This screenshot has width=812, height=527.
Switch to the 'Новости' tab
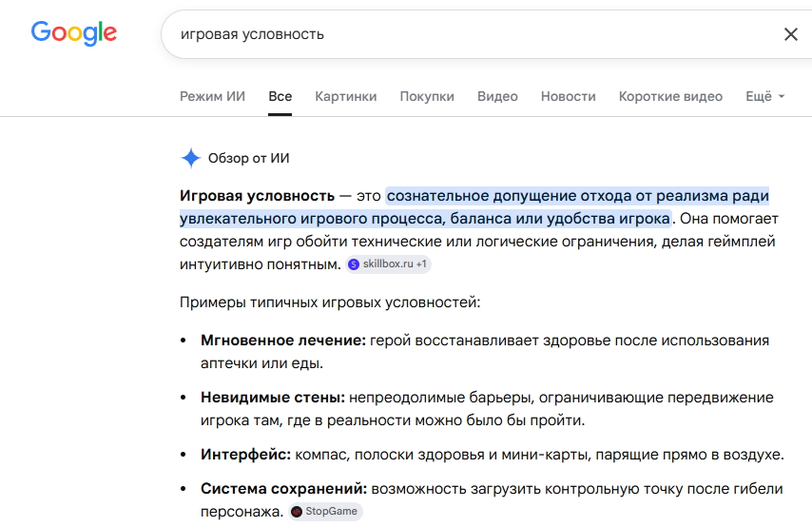[568, 96]
